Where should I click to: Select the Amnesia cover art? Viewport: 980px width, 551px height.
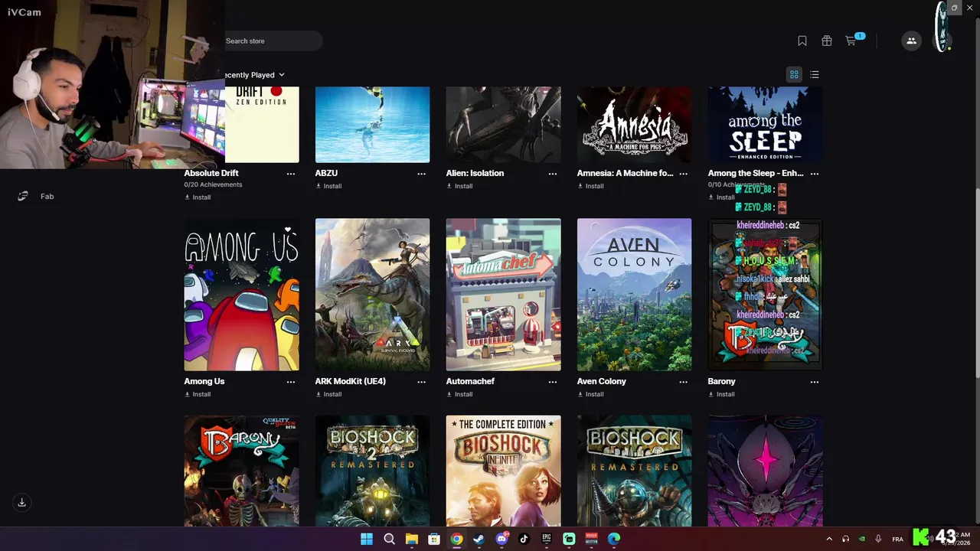pyautogui.click(x=634, y=125)
